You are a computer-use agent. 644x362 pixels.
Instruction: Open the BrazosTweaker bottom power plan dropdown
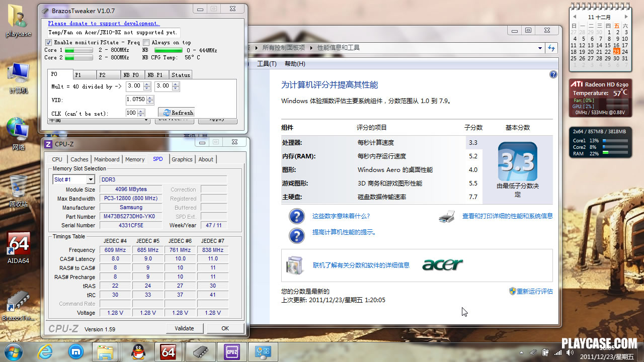[99, 120]
